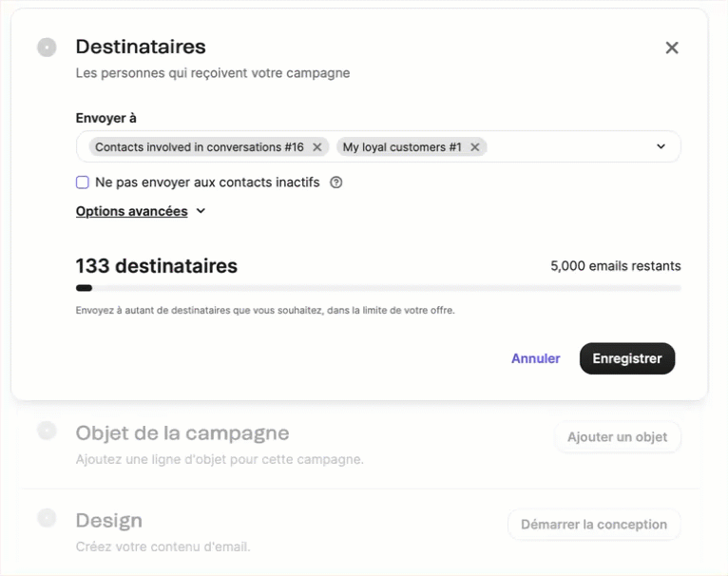Screen dimensions: 728x576
Task: Remove the 'My loyal customers #1' tag
Action: click(x=474, y=147)
